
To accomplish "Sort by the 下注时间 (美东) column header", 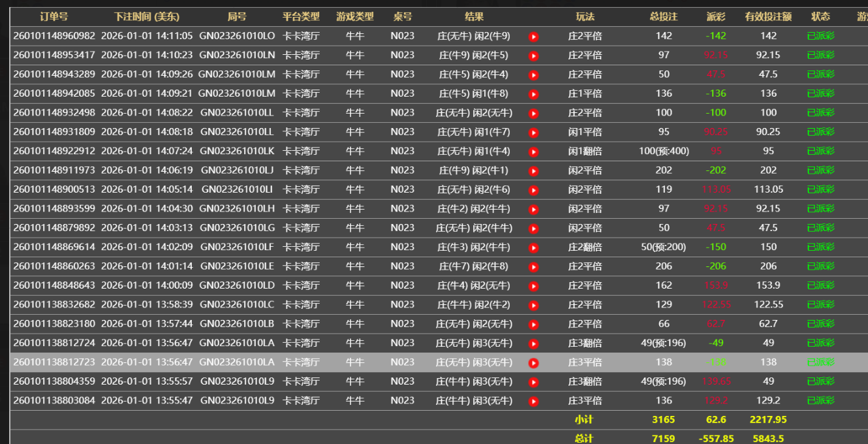I will (147, 16).
